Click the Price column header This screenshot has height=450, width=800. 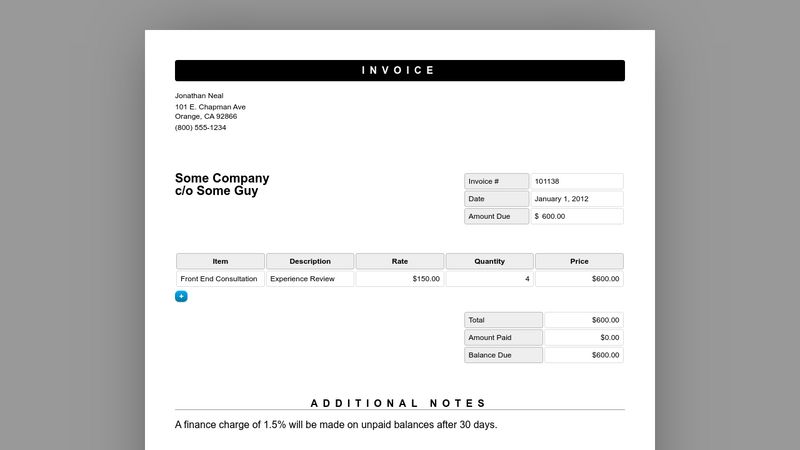579,261
